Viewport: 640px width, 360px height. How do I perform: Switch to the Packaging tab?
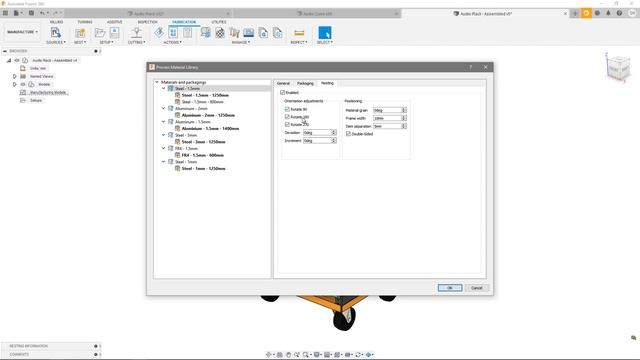pos(305,83)
